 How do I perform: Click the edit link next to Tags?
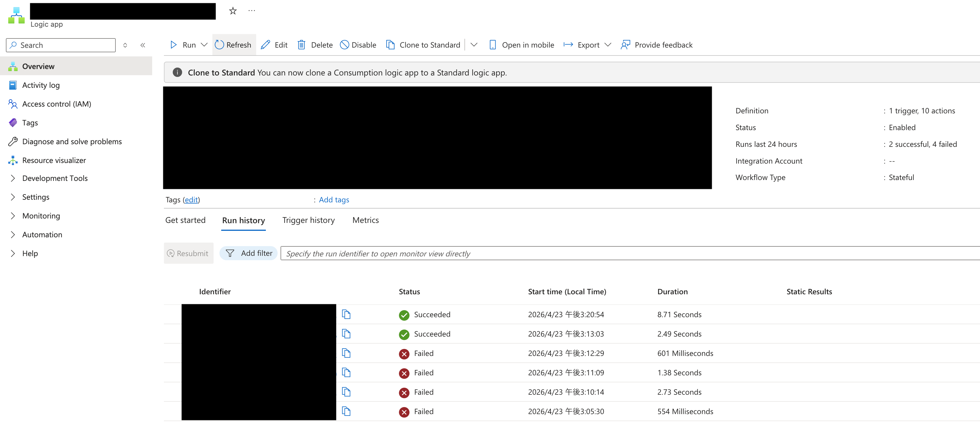[191, 200]
